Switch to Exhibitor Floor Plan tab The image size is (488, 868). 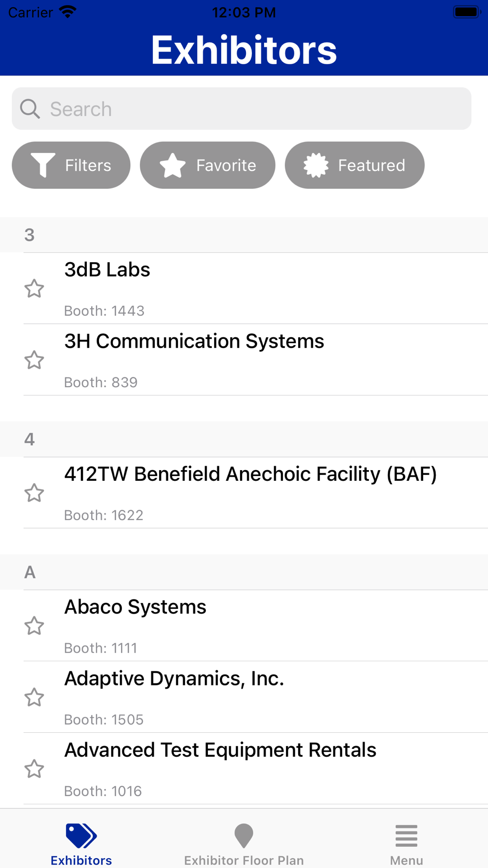click(244, 860)
